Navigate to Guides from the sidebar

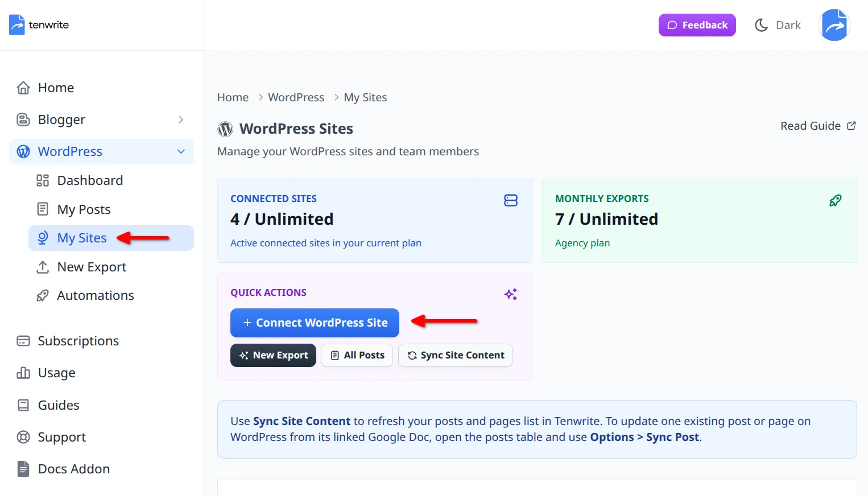[59, 405]
